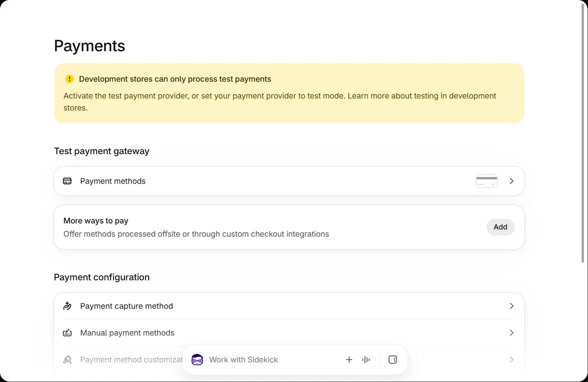Click the Payment method customizations icon

67,360
